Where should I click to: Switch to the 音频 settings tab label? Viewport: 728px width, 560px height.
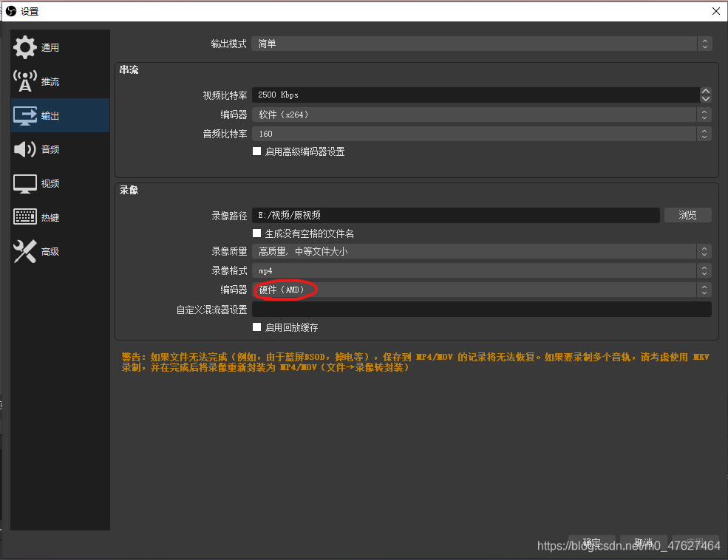[50, 149]
